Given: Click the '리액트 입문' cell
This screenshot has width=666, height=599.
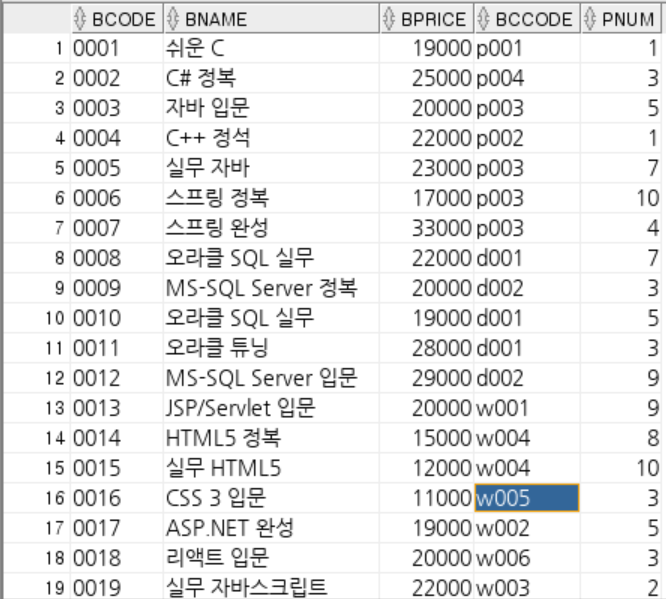Looking at the screenshot, I should (x=271, y=558).
